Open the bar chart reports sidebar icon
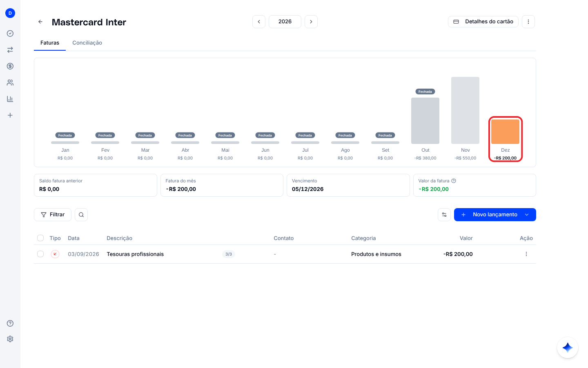Image resolution: width=588 pixels, height=368 pixels. coord(10,99)
